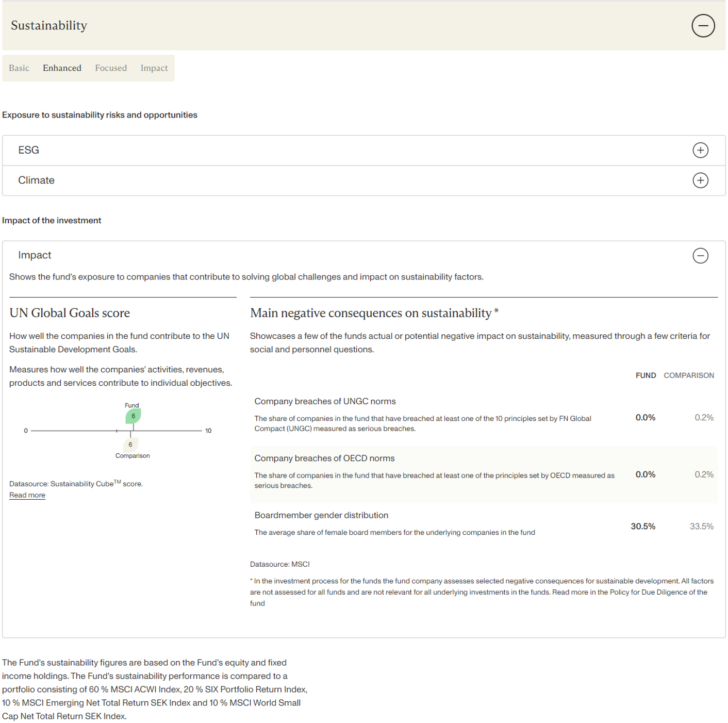Switch to the Impact tab
728x723 pixels.
[x=154, y=68]
